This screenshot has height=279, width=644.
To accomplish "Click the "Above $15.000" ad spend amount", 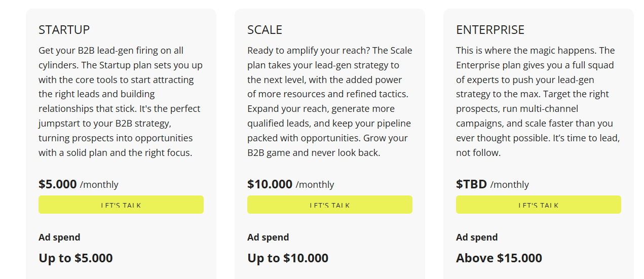I will click(x=499, y=258).
